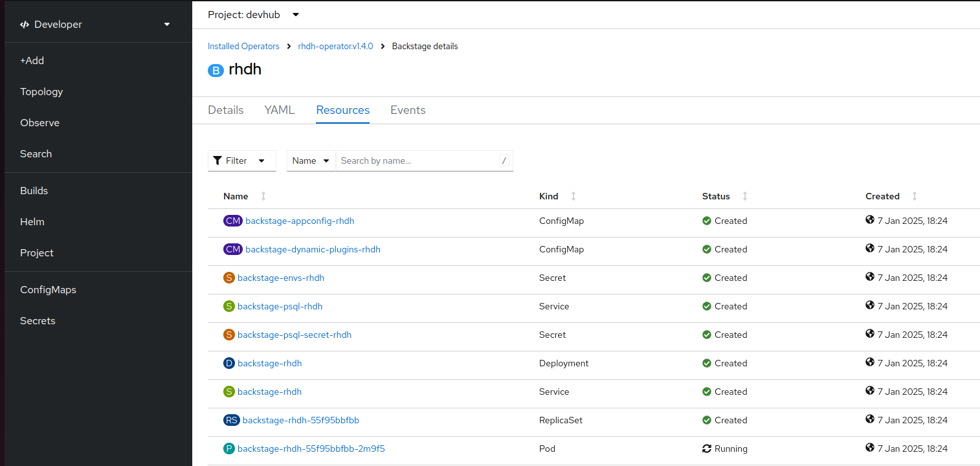Open the Filter dropdown
The height and width of the screenshot is (466, 980).
pos(242,161)
